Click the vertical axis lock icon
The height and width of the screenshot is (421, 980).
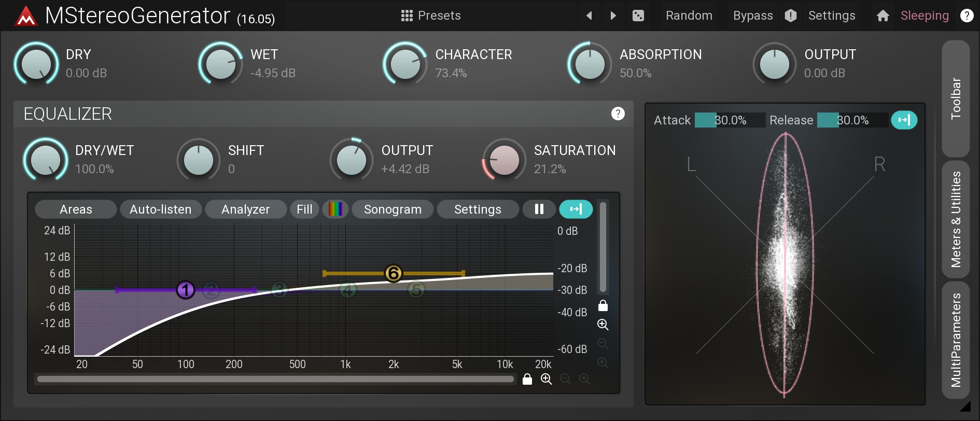coord(603,305)
